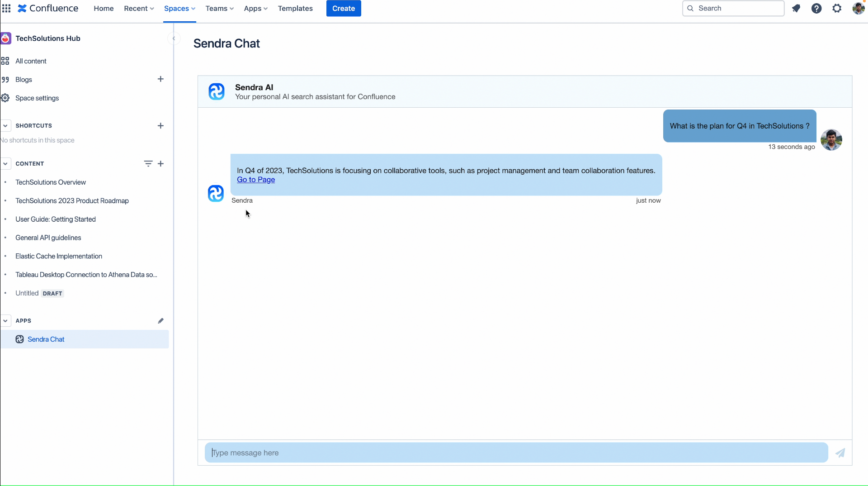This screenshot has height=486, width=868.
Task: Open the Teams dropdown
Action: [219, 8]
